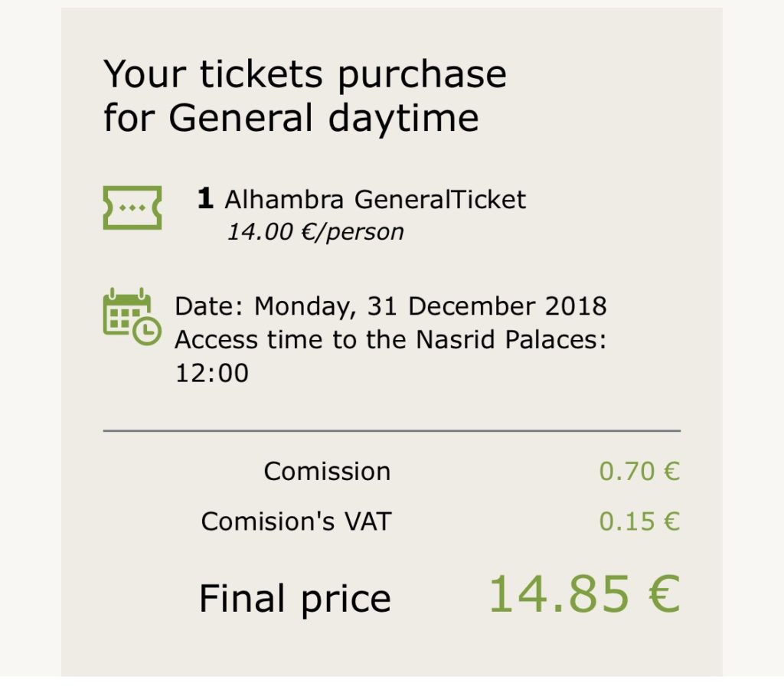
Task: Click the Final price label
Action: (295, 598)
